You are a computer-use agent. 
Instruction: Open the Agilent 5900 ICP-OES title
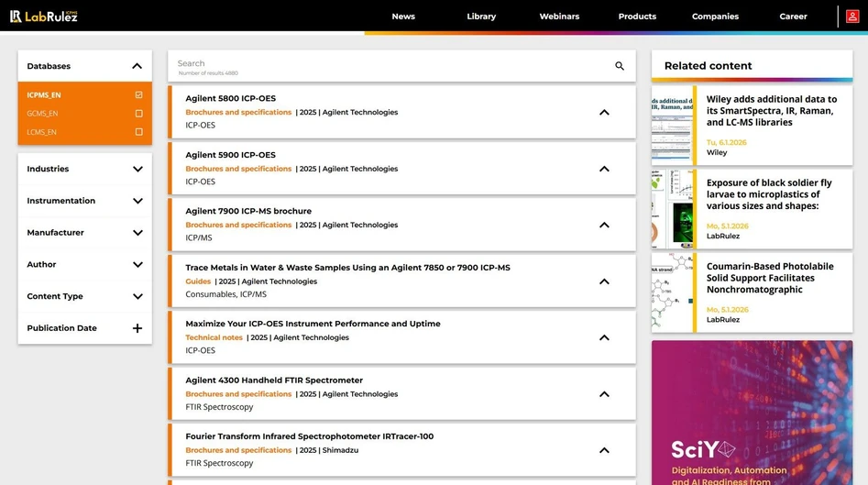(x=230, y=155)
